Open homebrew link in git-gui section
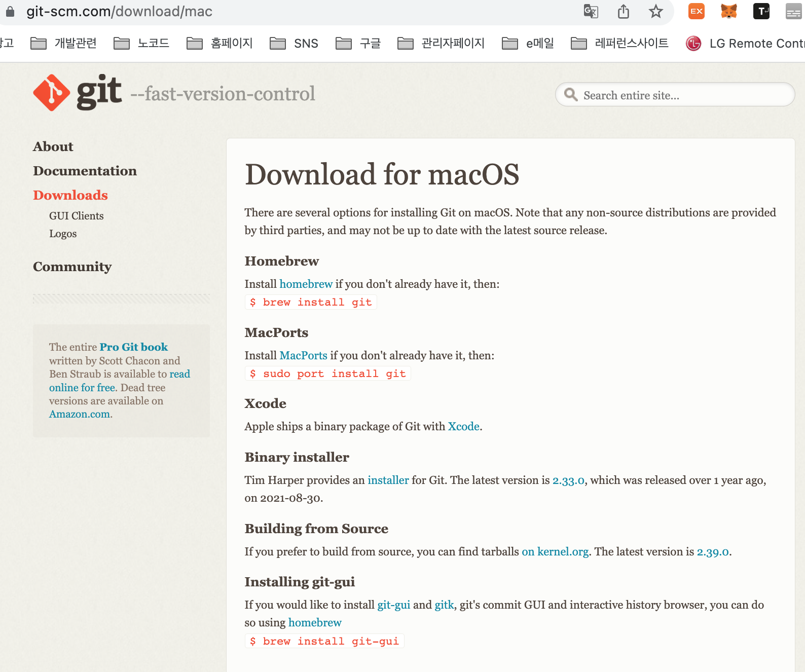The width and height of the screenshot is (805, 672). (x=315, y=623)
